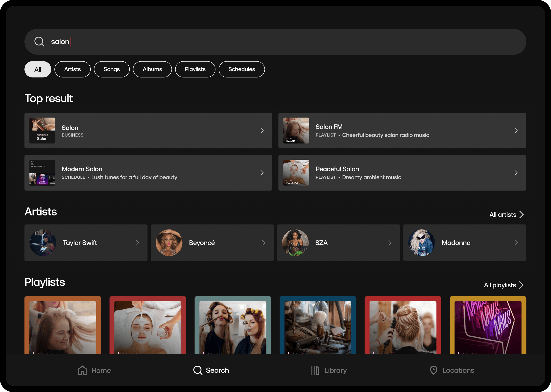Image resolution: width=551 pixels, height=392 pixels.
Task: Switch to the Albums filter
Action: point(152,69)
